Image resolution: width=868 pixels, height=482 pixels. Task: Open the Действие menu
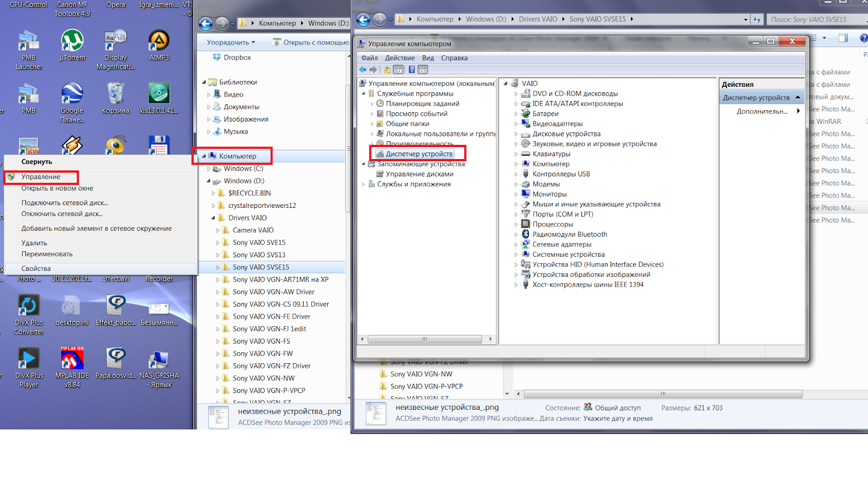400,58
